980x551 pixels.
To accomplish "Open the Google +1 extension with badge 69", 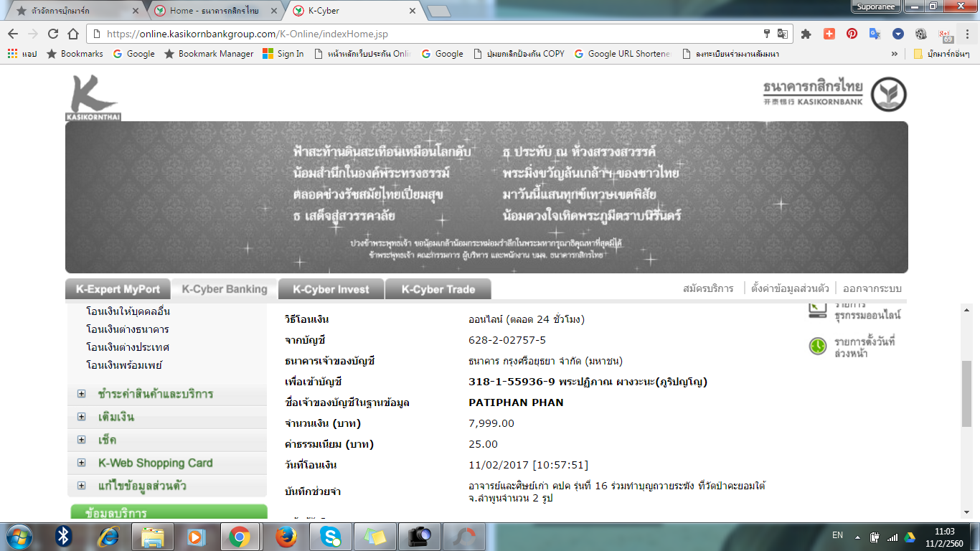I will pos(945,34).
